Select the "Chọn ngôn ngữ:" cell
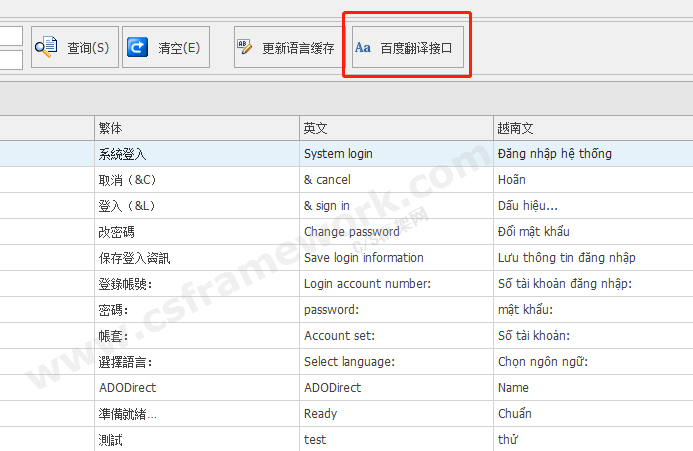This screenshot has width=693, height=451. pos(542,361)
